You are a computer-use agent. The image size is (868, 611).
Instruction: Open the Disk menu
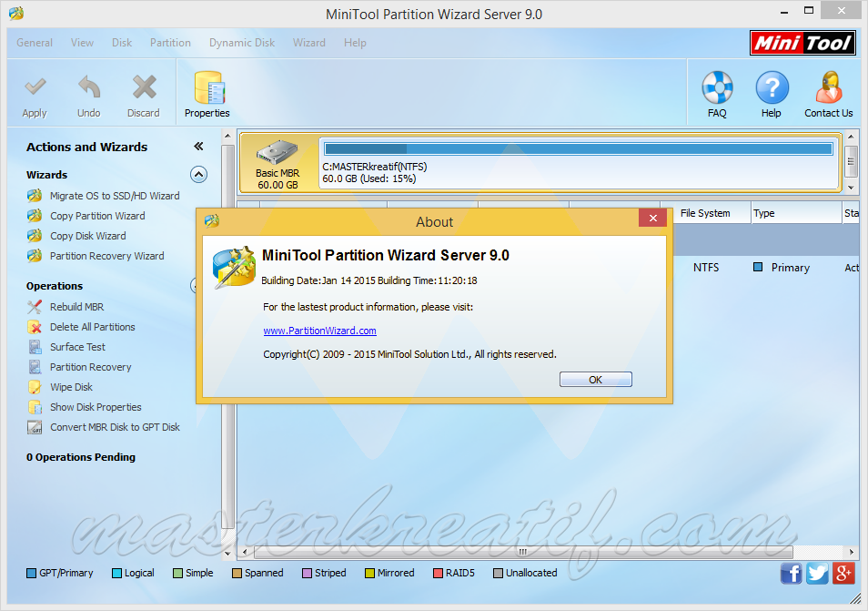point(122,43)
